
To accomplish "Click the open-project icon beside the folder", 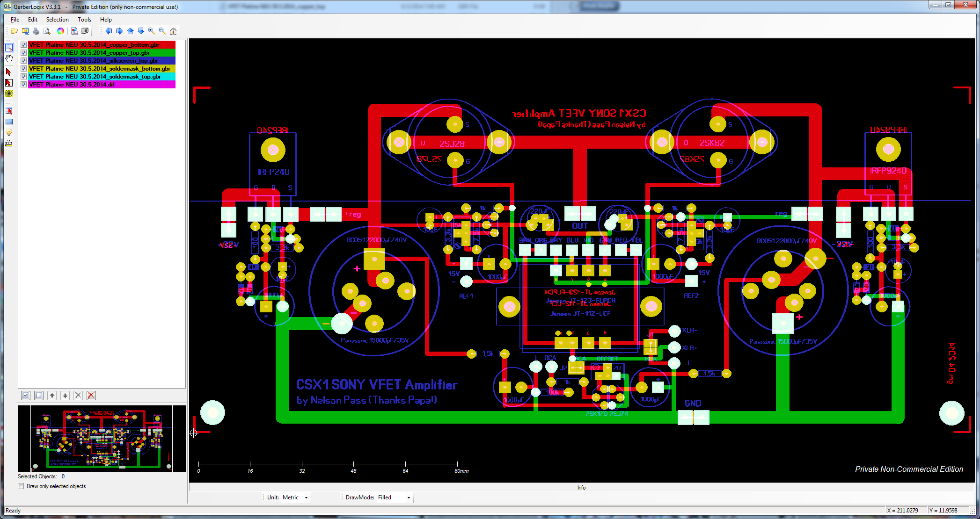I will 25,31.
